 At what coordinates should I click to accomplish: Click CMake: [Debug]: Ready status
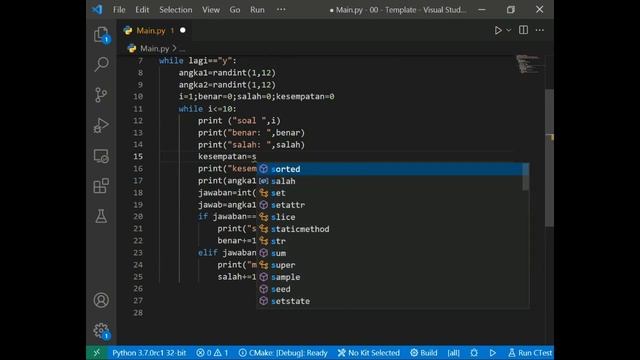click(283, 353)
